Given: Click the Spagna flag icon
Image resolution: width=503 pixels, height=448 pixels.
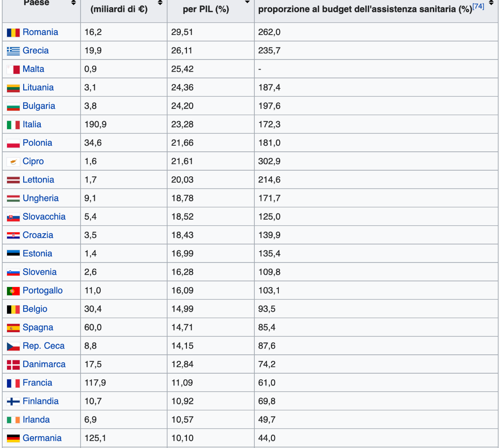Looking at the screenshot, I should coord(13,328).
